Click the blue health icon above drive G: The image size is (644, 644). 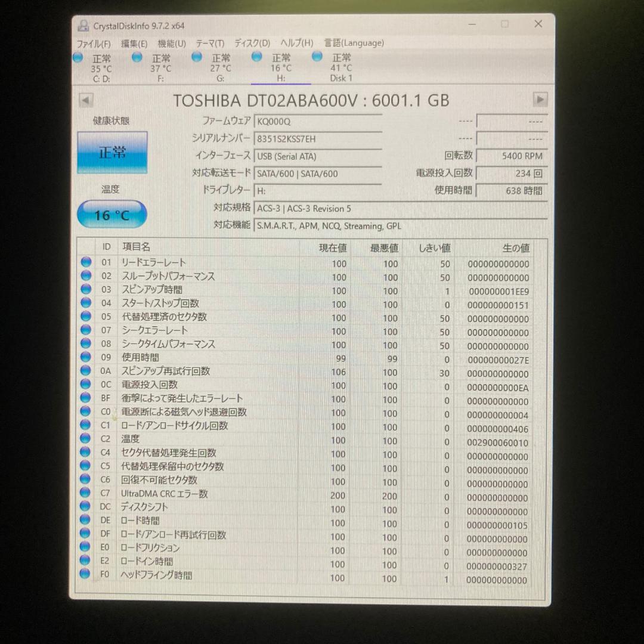[x=197, y=56]
